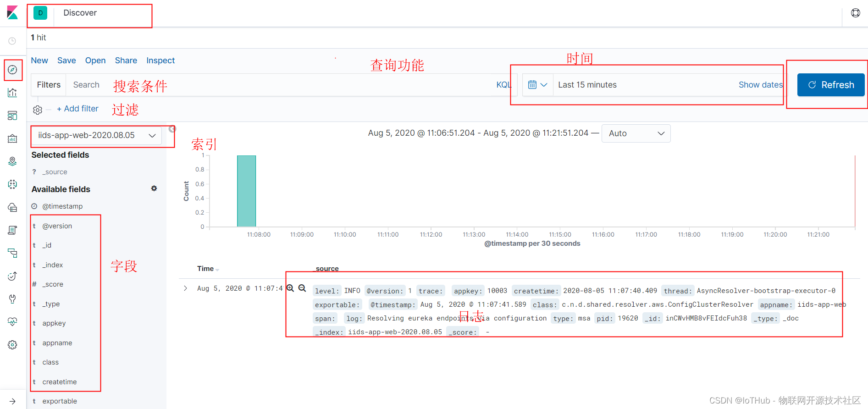Screen dimensions: 868x409
Task: Expand the Aug 5 log row
Action: 185,288
